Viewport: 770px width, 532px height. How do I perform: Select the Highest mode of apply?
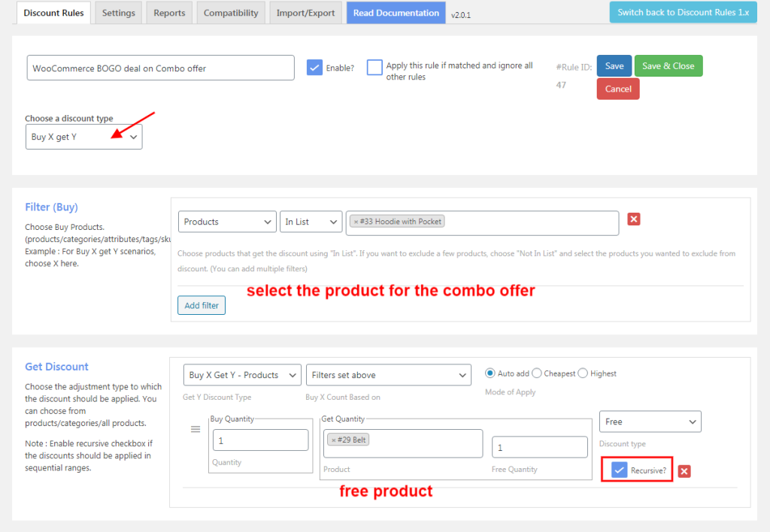584,373
